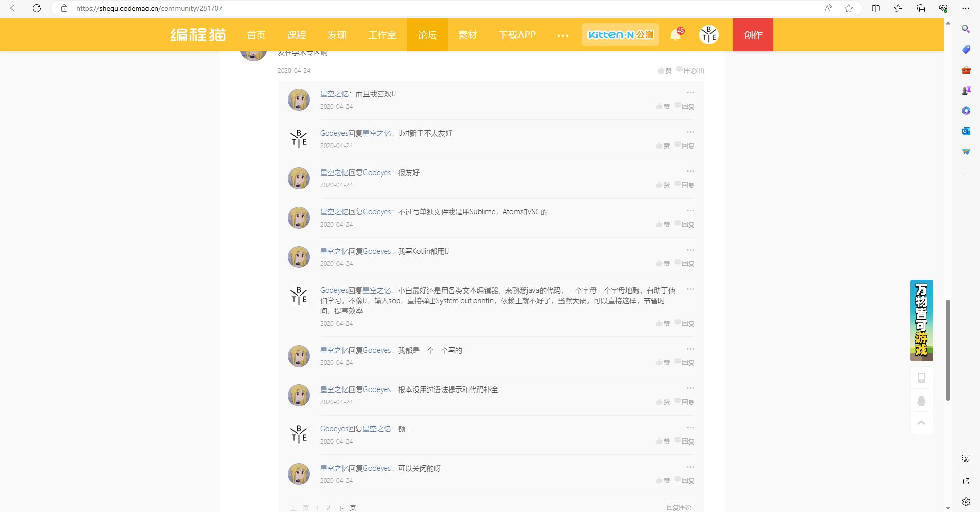Click the 下载APP link
This screenshot has height=512, width=980.
(518, 35)
